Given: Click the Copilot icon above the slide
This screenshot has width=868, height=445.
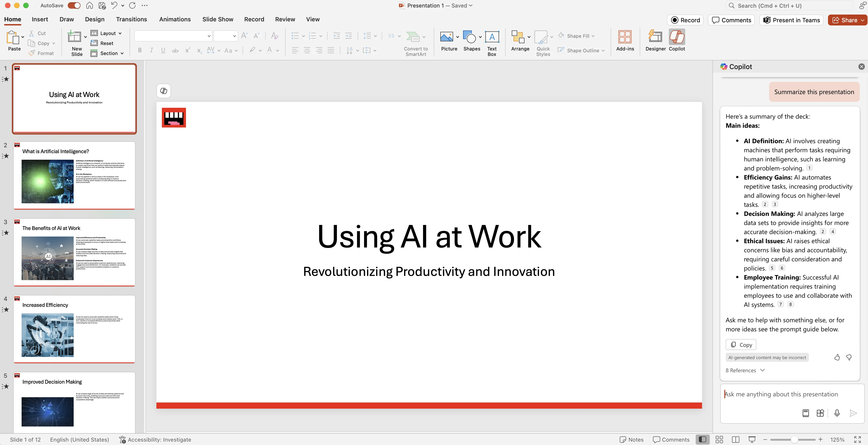Looking at the screenshot, I should point(164,91).
